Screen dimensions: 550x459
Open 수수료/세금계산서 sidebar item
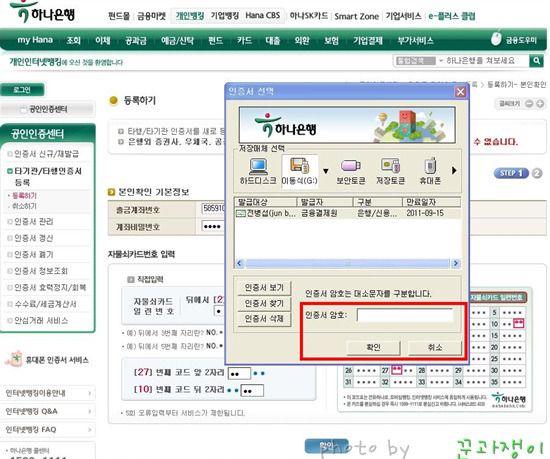(x=45, y=304)
